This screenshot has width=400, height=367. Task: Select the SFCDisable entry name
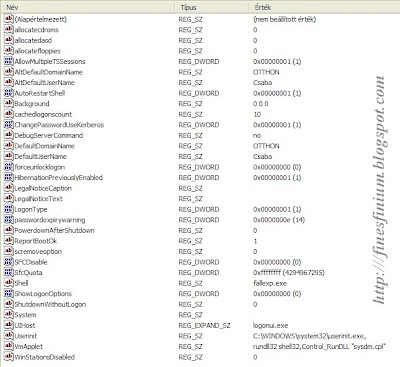click(x=31, y=262)
